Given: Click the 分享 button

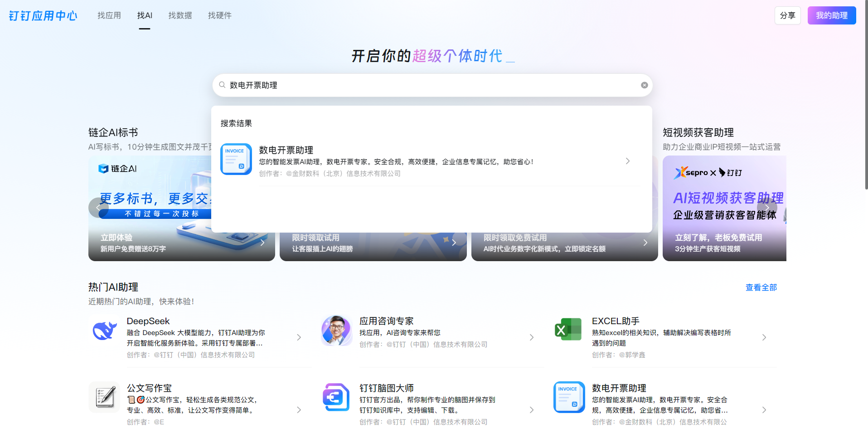Looking at the screenshot, I should [788, 15].
